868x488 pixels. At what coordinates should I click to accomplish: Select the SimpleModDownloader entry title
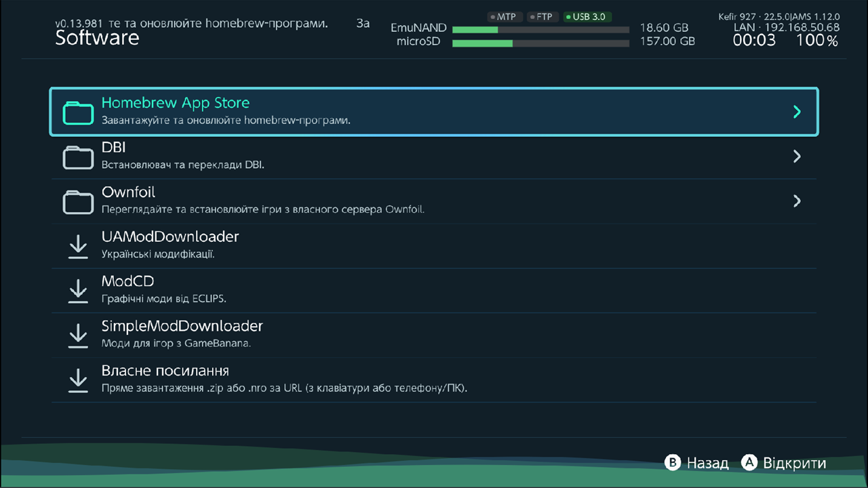[182, 326]
